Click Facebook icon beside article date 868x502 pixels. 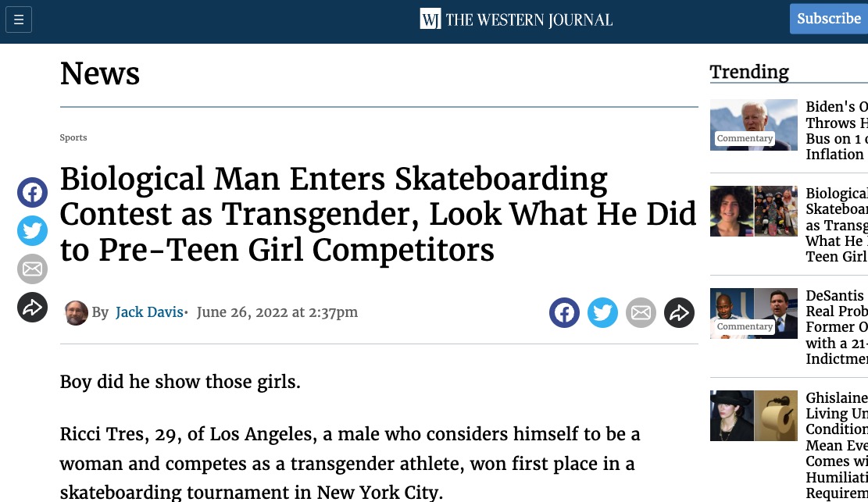click(564, 313)
